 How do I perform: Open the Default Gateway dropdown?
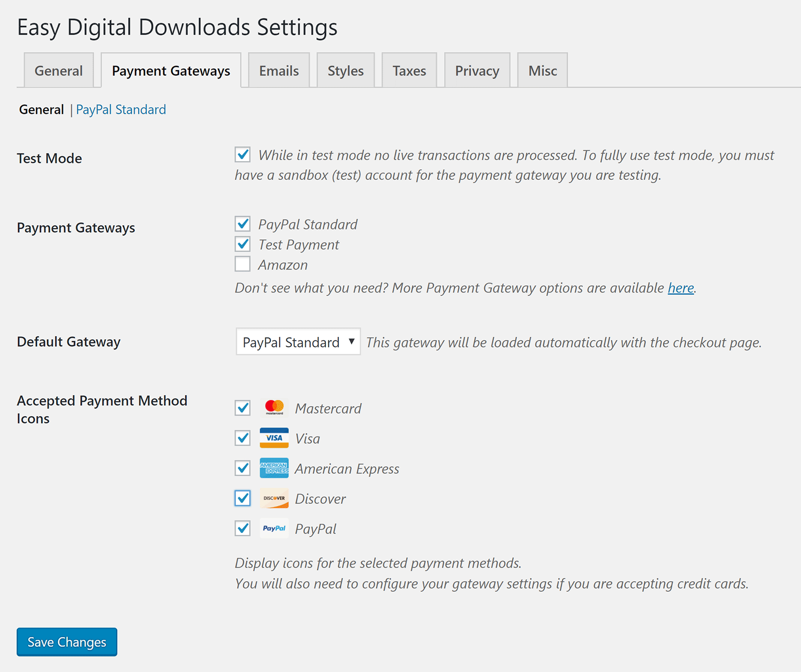click(298, 342)
